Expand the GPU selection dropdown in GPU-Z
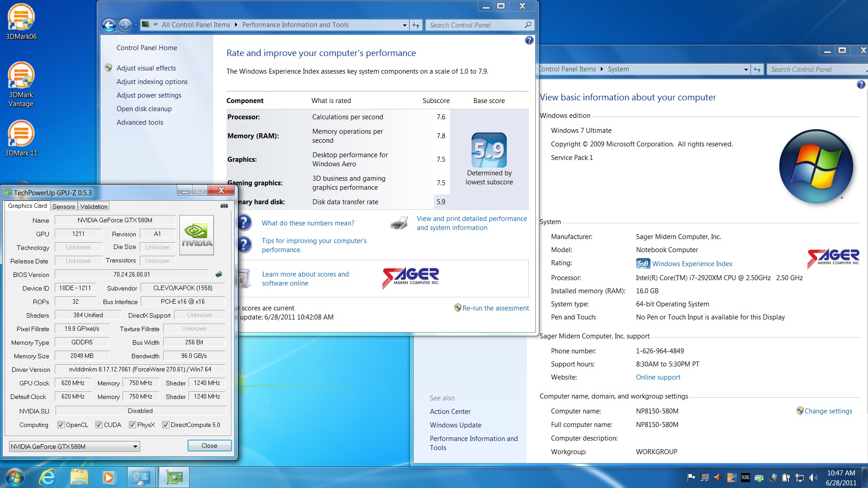 [135, 446]
